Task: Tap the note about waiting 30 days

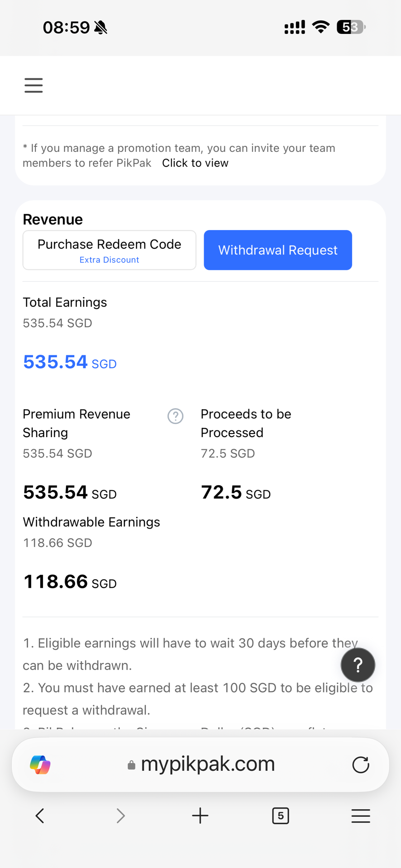Action: (191, 654)
